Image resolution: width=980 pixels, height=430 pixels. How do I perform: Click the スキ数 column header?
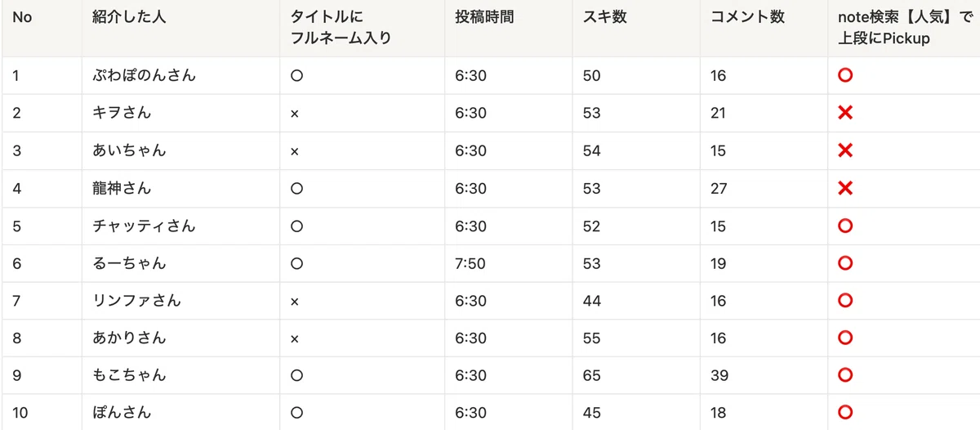pyautogui.click(x=605, y=17)
